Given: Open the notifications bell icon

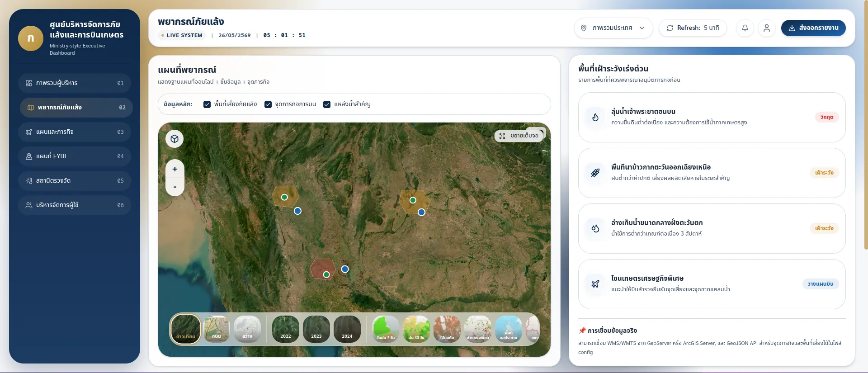Looking at the screenshot, I should (745, 28).
